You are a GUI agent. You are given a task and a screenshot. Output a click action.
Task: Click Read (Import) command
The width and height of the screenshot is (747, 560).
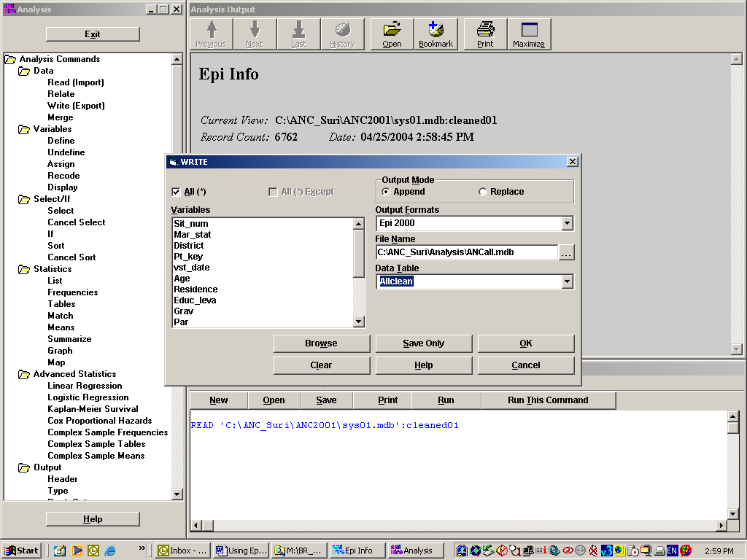[x=76, y=82]
